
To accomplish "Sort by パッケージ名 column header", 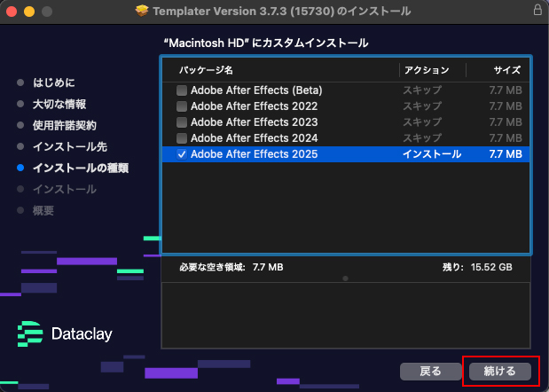I will (x=206, y=69).
